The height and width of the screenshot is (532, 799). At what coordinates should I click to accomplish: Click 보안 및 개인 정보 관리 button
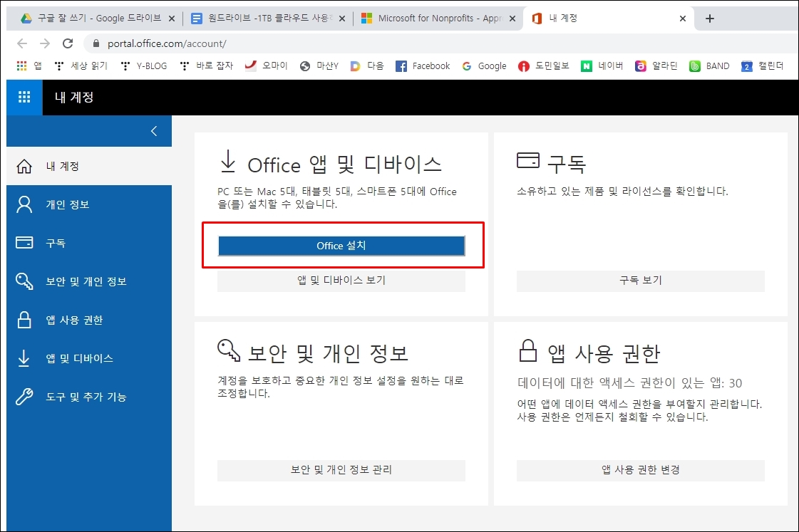pyautogui.click(x=341, y=470)
